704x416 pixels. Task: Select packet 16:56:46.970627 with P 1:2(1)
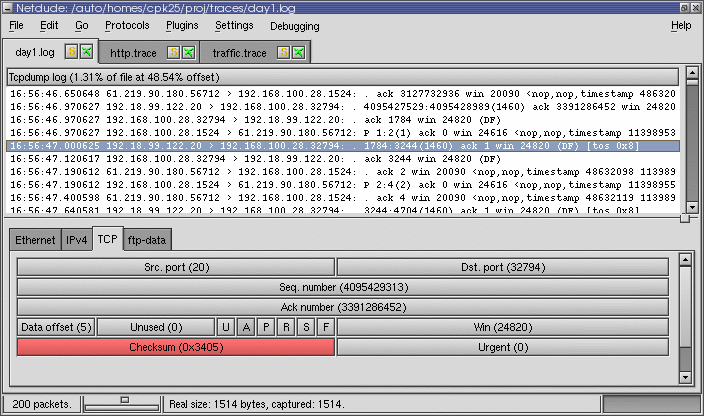coord(343,133)
